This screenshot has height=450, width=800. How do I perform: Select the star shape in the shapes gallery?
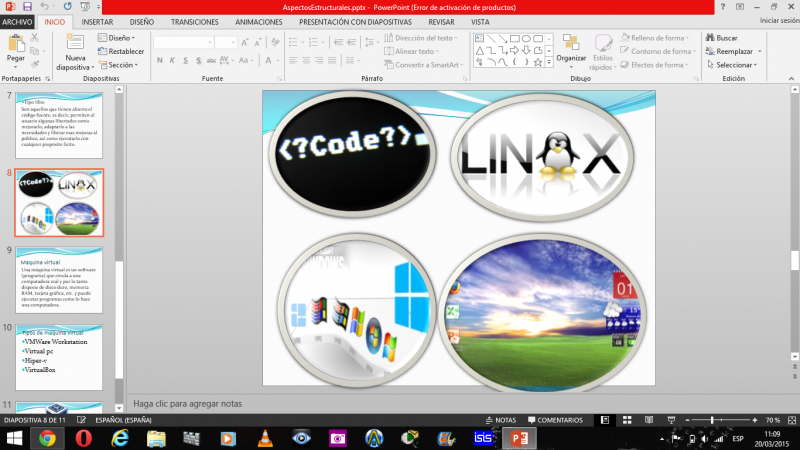pos(538,62)
